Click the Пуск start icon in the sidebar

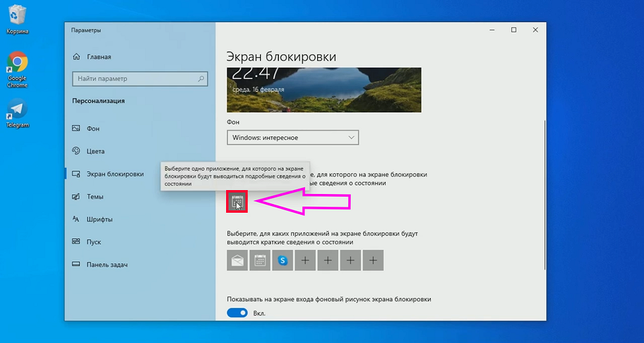coord(76,242)
